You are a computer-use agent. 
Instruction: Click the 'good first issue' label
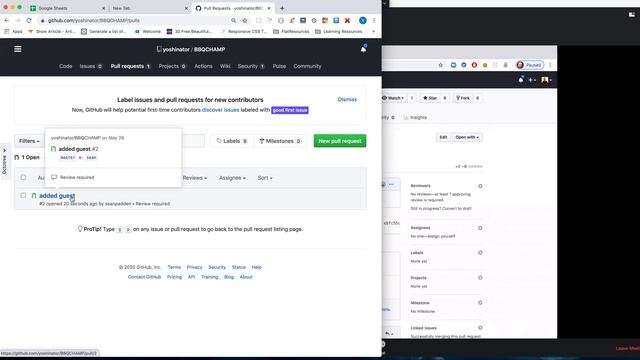tap(290, 110)
